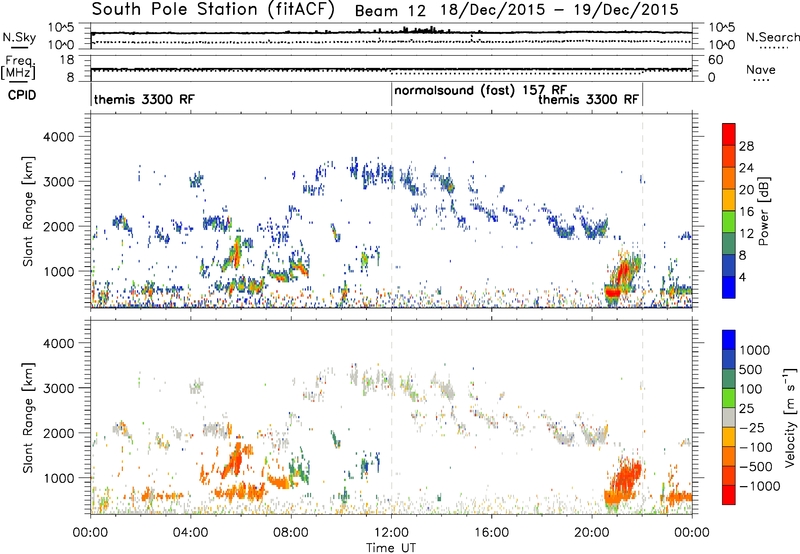Click the first "themis 3300 RF" label at 00:00
800x554 pixels.
144,99
